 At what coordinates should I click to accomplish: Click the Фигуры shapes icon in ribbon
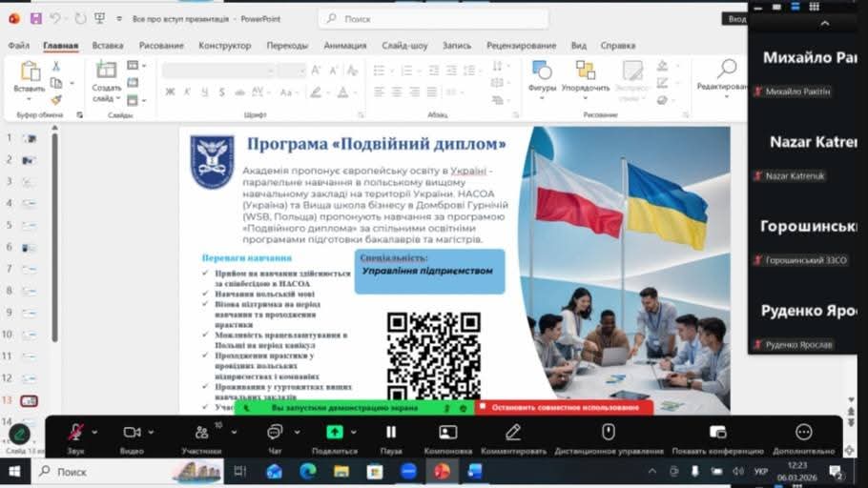point(542,74)
